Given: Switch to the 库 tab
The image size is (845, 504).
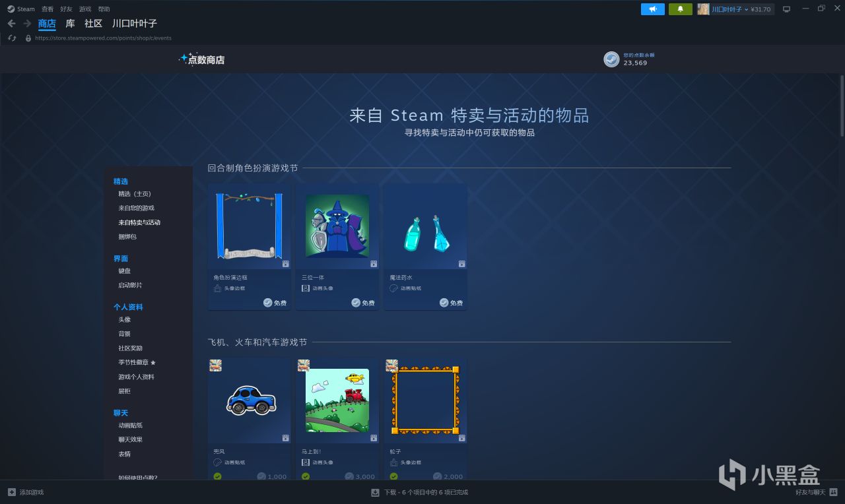Looking at the screenshot, I should [x=70, y=24].
